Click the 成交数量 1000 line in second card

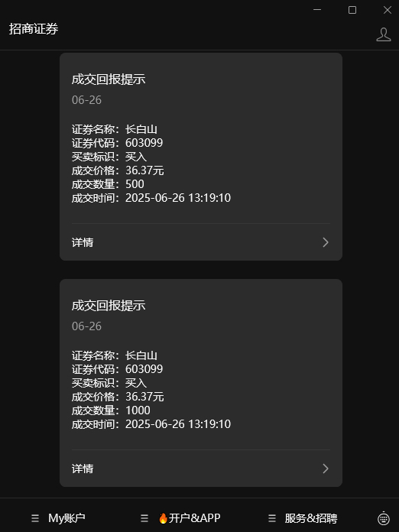coord(111,410)
